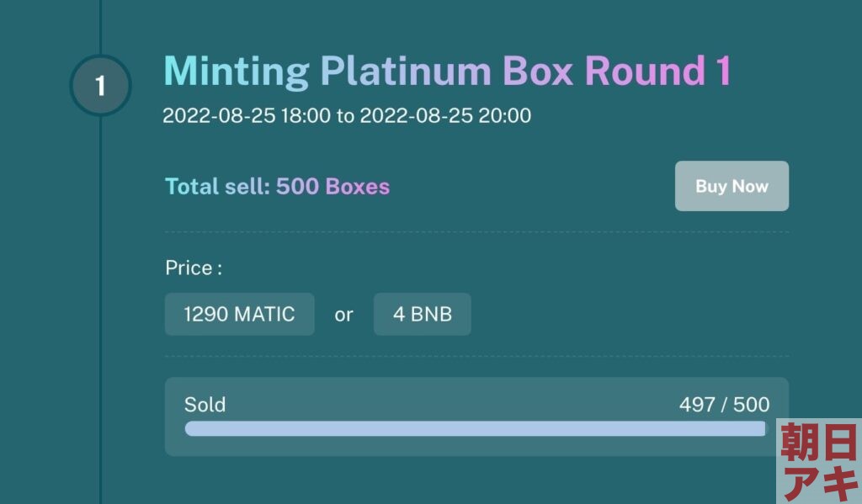Image resolution: width=862 pixels, height=504 pixels.
Task: Click the vertical timeline line below step 1
Action: 101,308
